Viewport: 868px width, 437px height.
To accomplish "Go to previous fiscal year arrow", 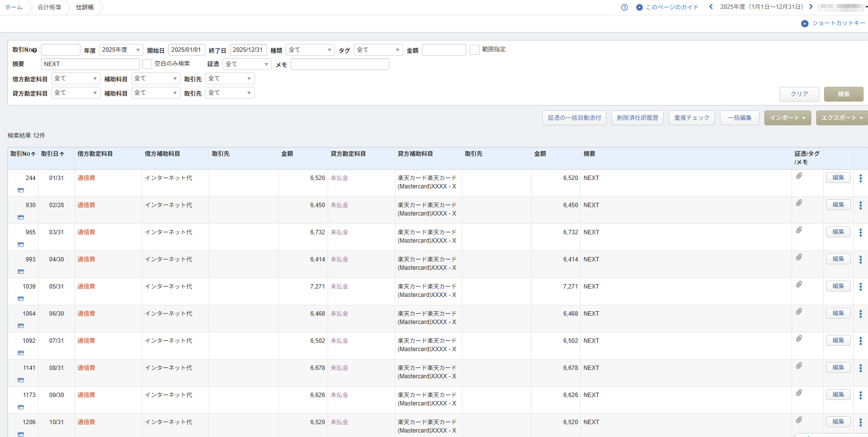I will (711, 7).
